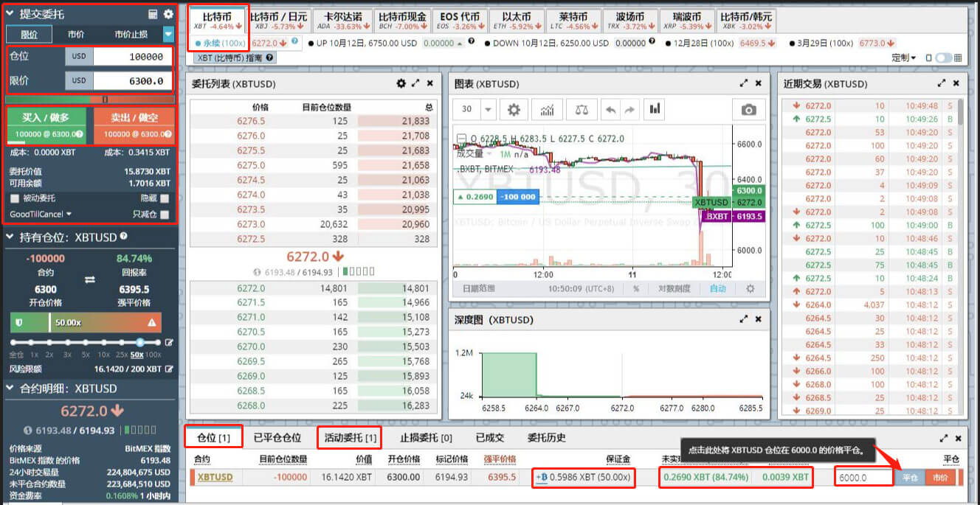Select the 比特币 / 日元 XBJ tab
Screen dimensions: 980x505
click(x=278, y=21)
